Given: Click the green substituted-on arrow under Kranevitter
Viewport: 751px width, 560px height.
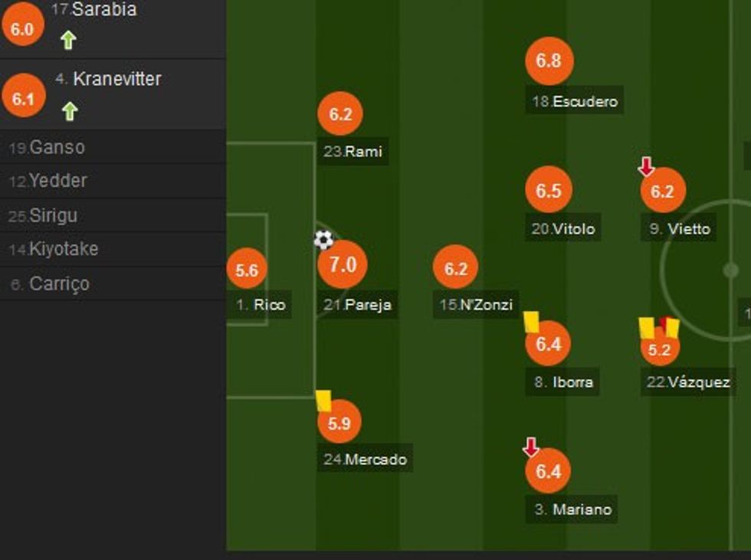Looking at the screenshot, I should [x=69, y=112].
